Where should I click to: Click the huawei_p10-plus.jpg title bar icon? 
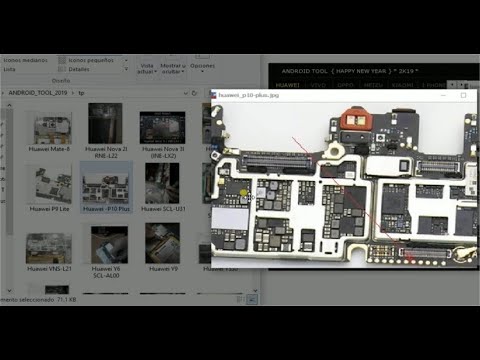(214, 95)
